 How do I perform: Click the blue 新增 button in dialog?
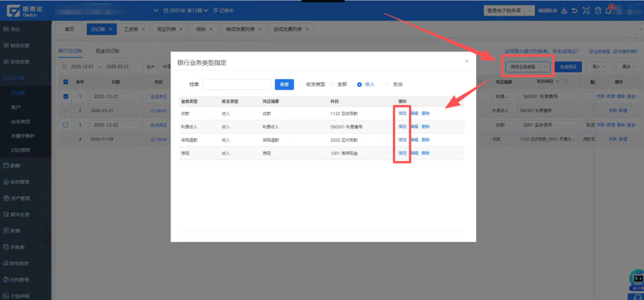[284, 84]
